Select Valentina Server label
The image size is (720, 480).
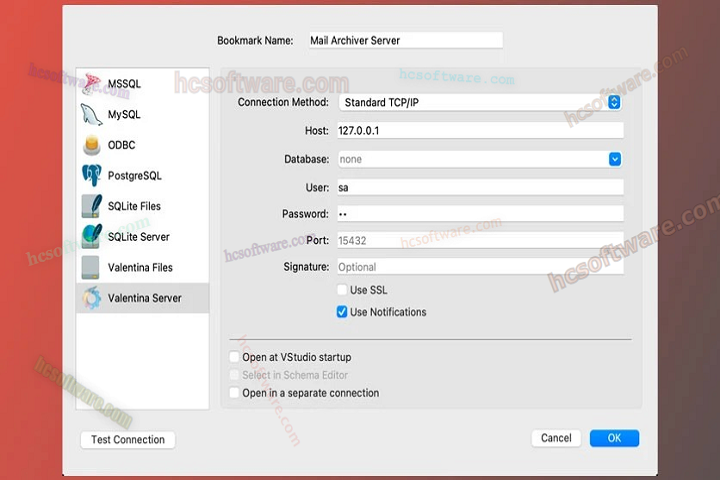click(145, 298)
